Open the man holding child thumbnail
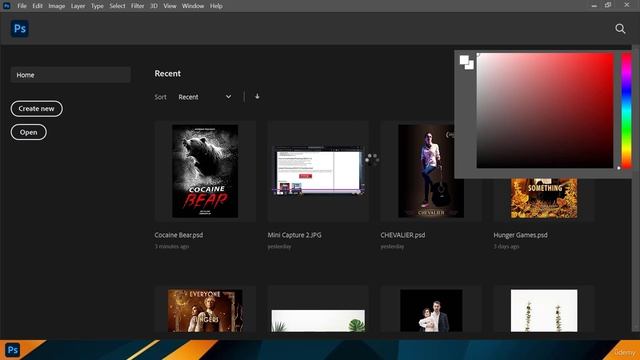The image size is (640, 360). pos(431,311)
